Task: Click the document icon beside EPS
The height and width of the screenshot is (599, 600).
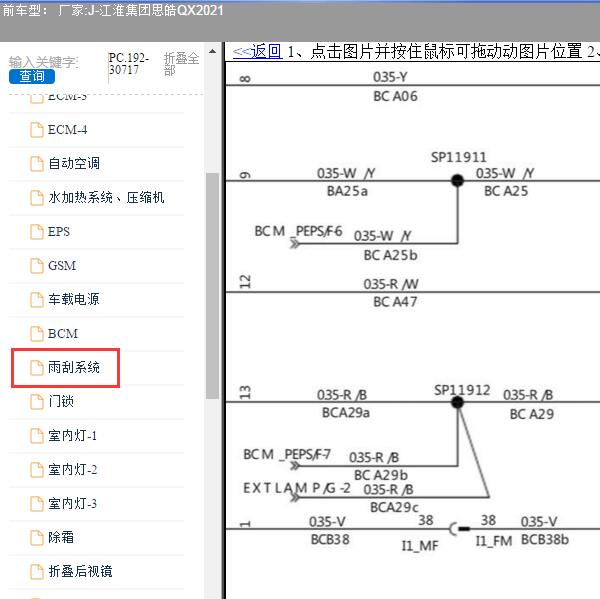Action: click(x=37, y=232)
